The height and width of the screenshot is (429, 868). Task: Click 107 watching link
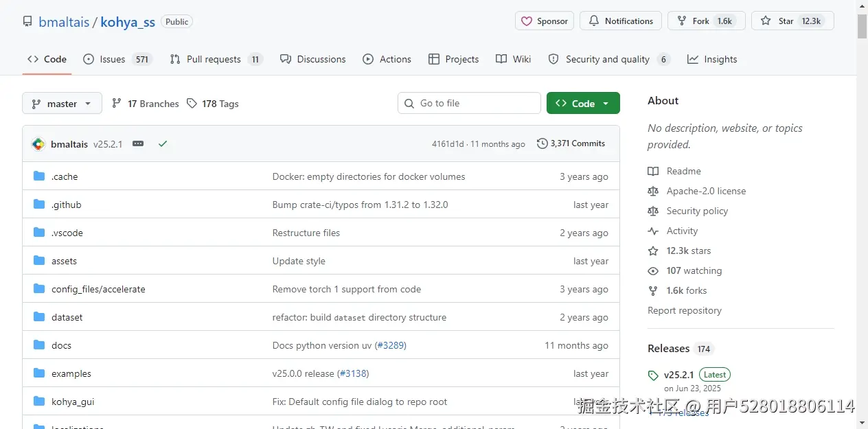[694, 270]
